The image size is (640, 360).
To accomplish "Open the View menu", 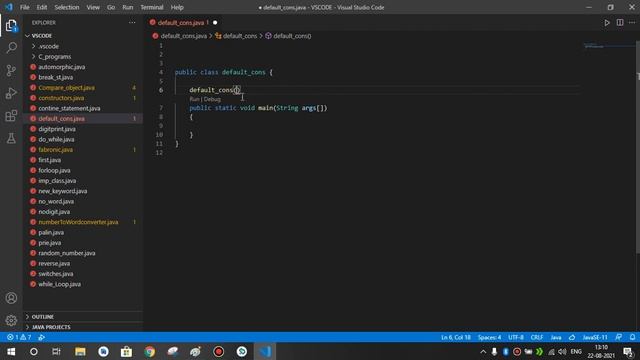I will click(93, 7).
